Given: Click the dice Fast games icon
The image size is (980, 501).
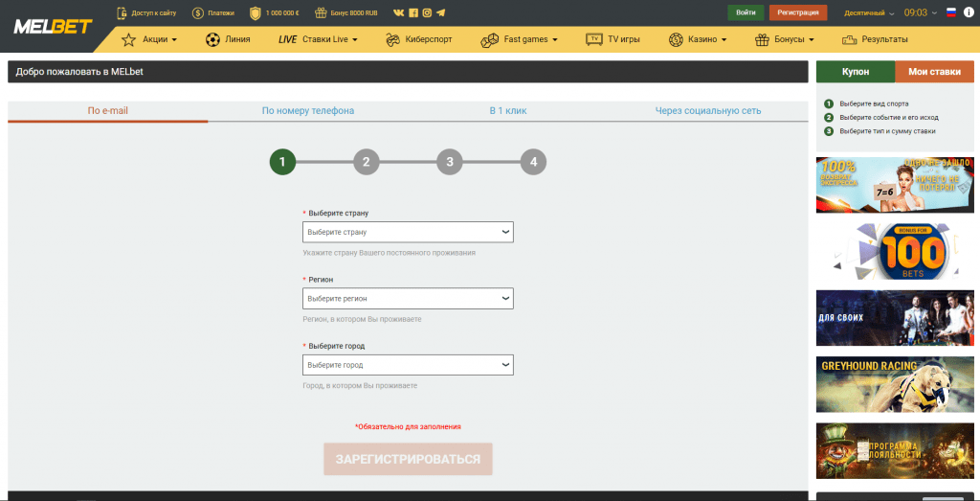Looking at the screenshot, I should click(x=489, y=39).
